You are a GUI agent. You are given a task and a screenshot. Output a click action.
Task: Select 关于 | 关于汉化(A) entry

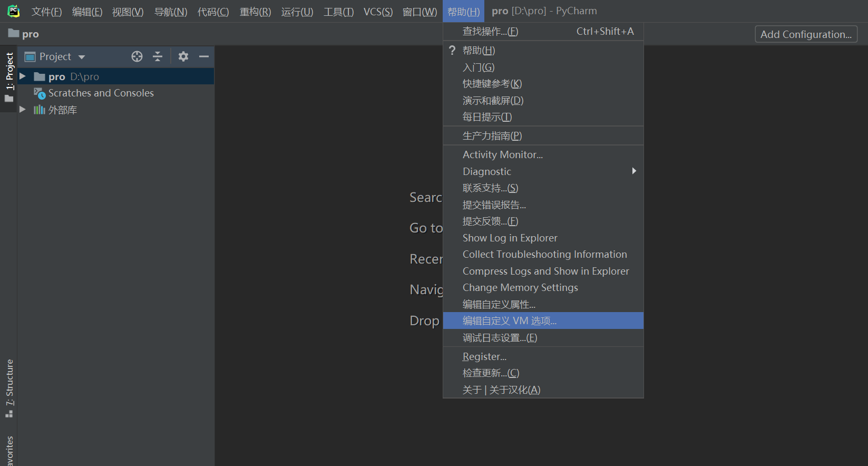543,390
